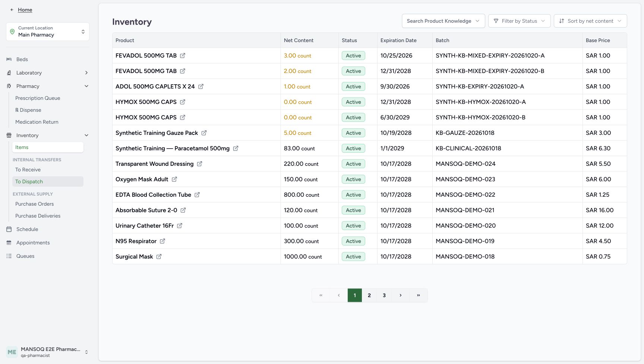Open external link icon for EDTA Blood Collection Tube

click(197, 195)
